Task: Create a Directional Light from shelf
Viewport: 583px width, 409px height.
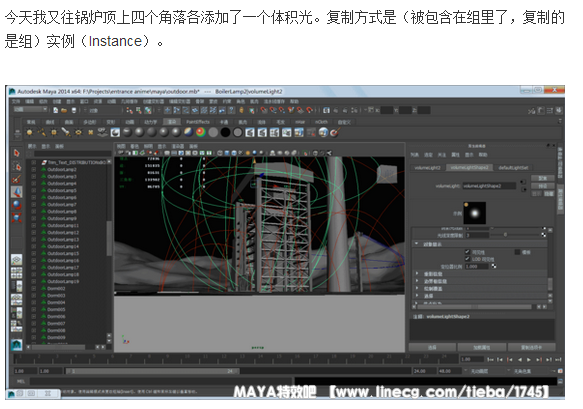Action: coord(42,132)
